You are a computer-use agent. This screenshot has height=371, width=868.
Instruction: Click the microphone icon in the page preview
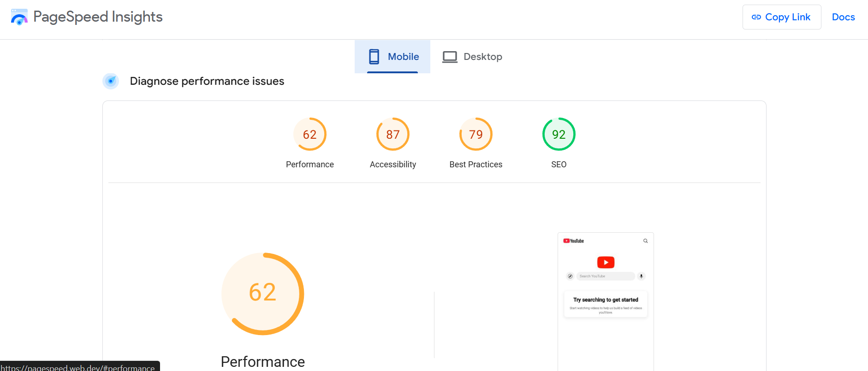641,276
